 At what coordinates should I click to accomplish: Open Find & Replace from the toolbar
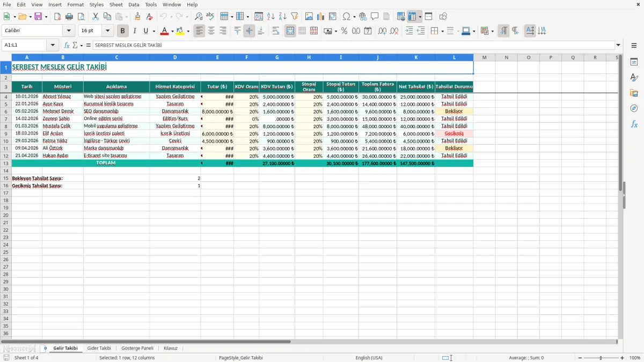199,17
